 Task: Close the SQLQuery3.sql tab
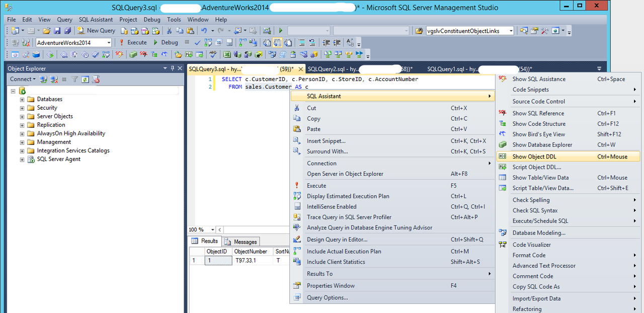point(301,69)
